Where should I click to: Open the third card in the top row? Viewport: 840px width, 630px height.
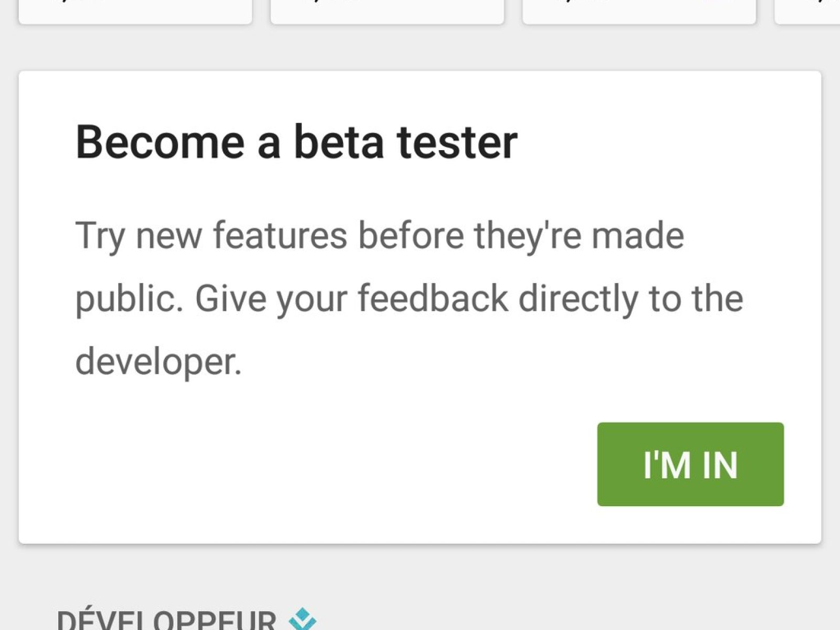[x=639, y=12]
